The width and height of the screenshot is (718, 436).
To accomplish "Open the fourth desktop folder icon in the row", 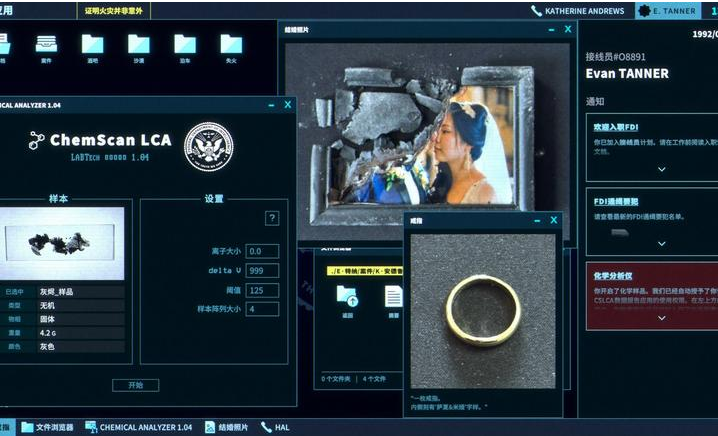I will coord(139,48).
